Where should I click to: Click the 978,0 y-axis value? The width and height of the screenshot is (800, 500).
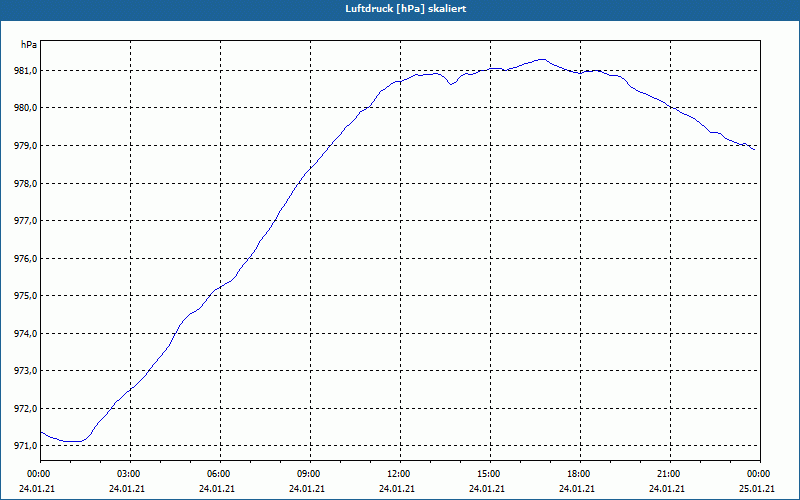click(x=26, y=183)
